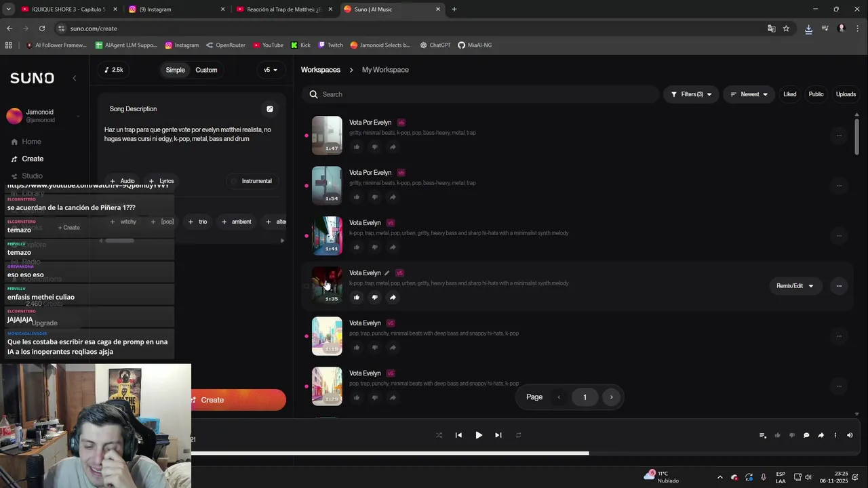Viewport: 868px width, 488px height.
Task: Toggle the Liked filter
Action: [x=790, y=94]
